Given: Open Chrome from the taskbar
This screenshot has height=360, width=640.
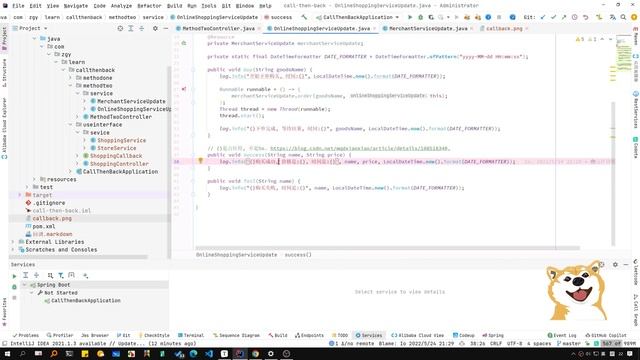Looking at the screenshot, I should 255,354.
